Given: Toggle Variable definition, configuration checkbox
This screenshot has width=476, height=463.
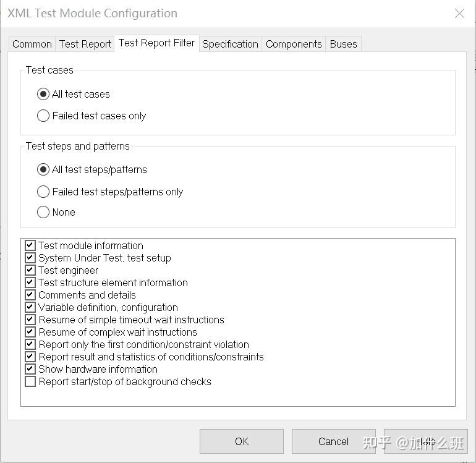Looking at the screenshot, I should pyautogui.click(x=30, y=307).
